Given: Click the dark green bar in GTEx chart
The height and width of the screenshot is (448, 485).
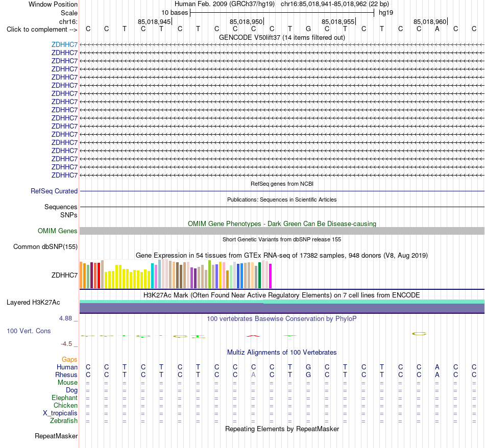Looking at the screenshot, I should 259,275.
